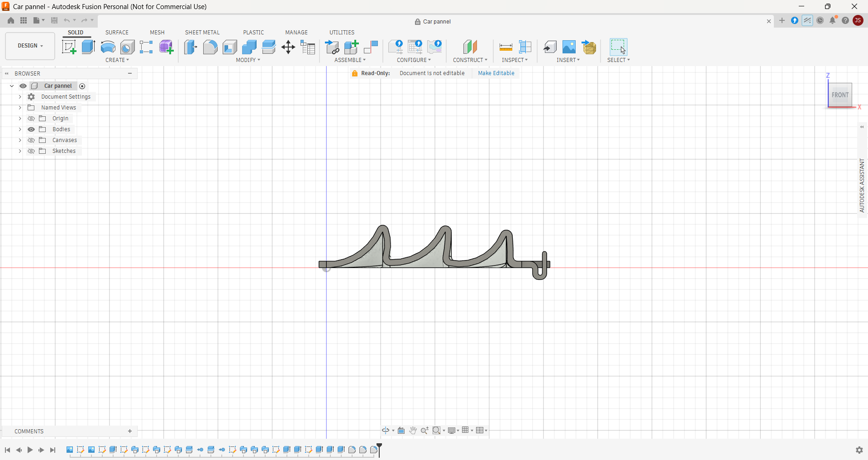868x460 pixels.
Task: Close the Car pannel document tab
Action: (x=768, y=21)
